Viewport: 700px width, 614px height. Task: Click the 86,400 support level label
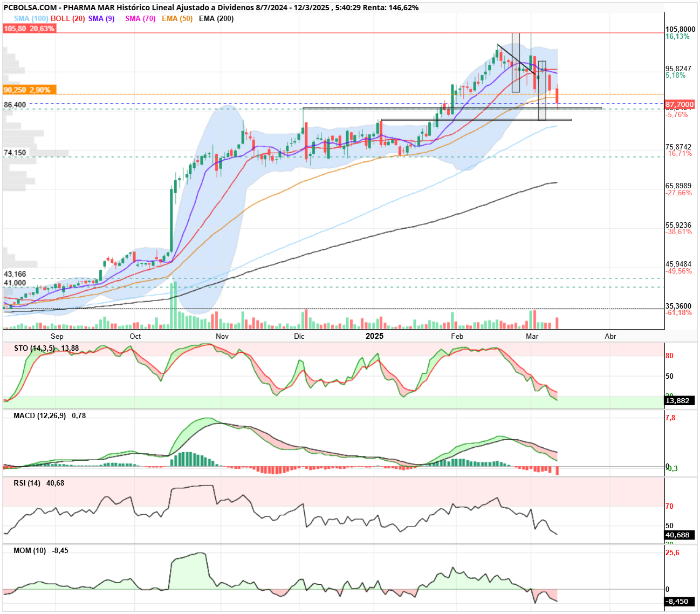coord(15,105)
